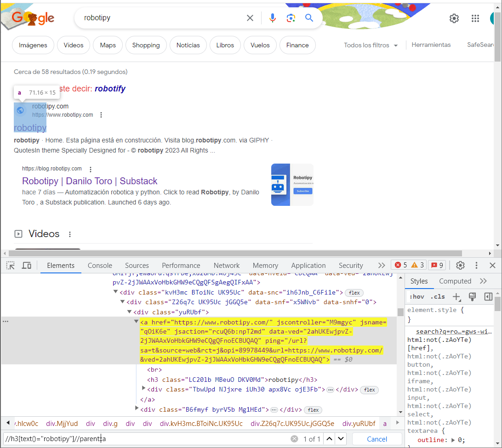Select the inspect element cursor tool
502x448 pixels.
10,265
